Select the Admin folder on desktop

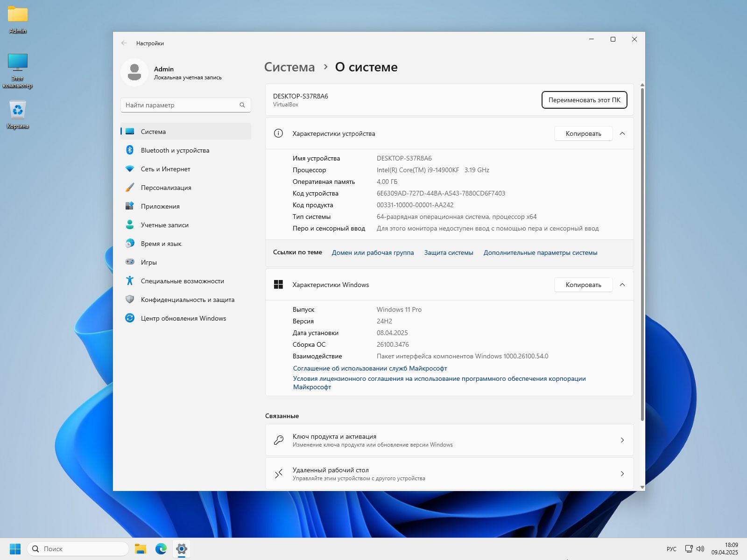coord(18,20)
